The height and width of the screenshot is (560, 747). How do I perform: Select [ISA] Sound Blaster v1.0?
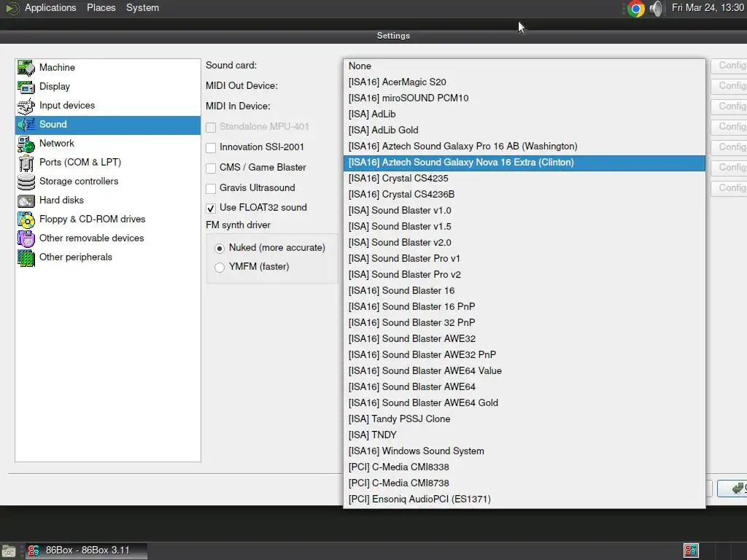pyautogui.click(x=524, y=211)
